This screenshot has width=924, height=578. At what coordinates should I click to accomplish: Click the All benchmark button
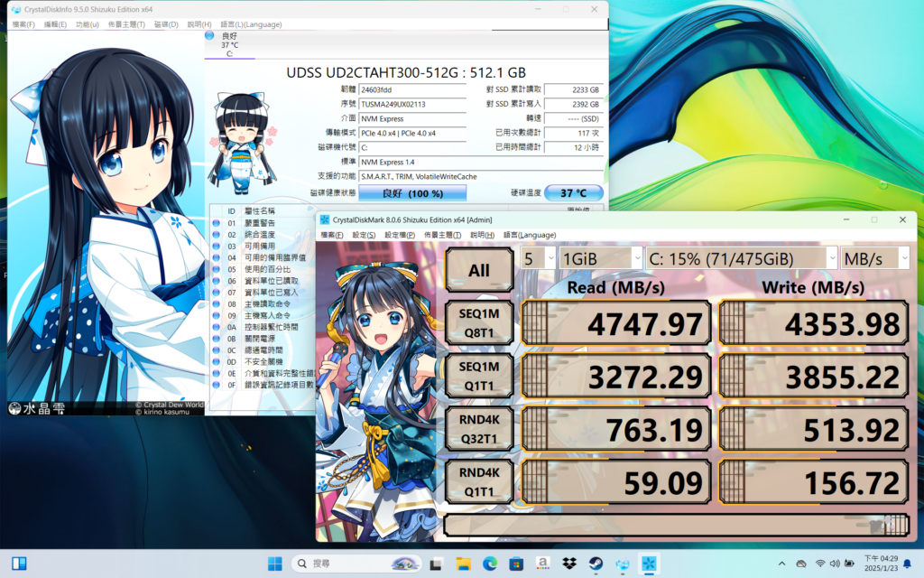tap(479, 270)
